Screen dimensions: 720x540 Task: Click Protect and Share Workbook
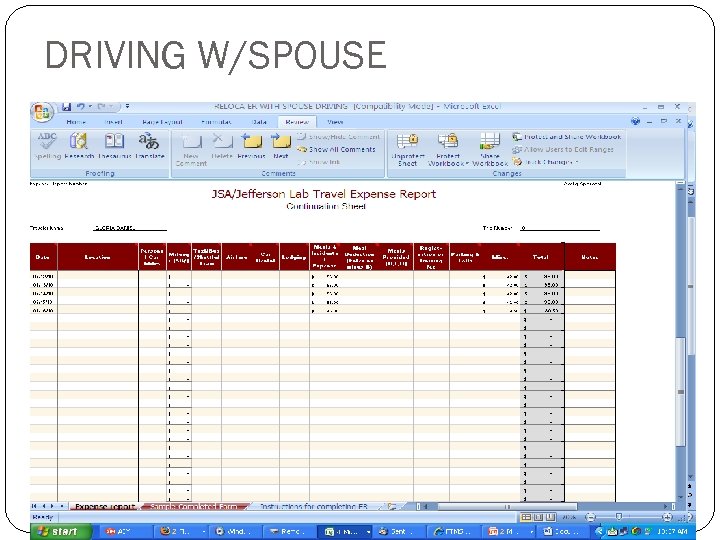pos(567,137)
